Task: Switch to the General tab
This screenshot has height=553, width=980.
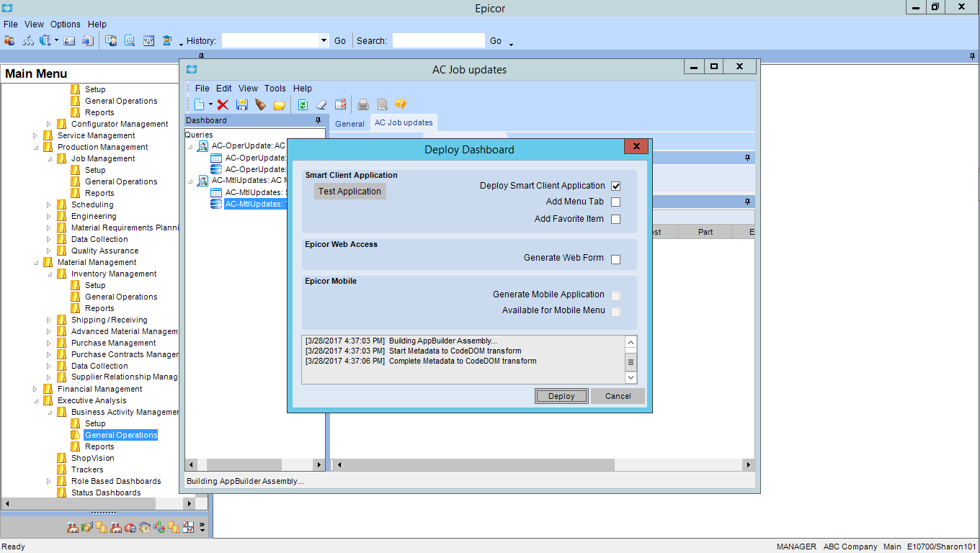Action: pos(350,124)
